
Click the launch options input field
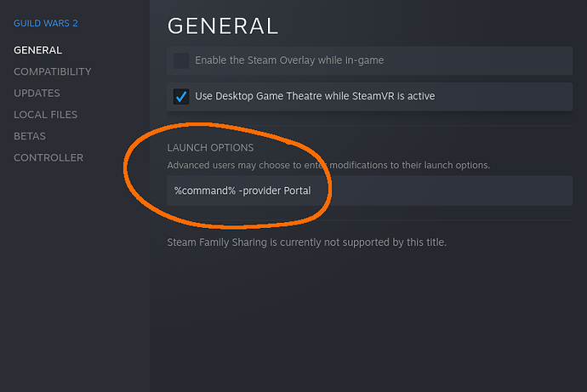tap(369, 190)
